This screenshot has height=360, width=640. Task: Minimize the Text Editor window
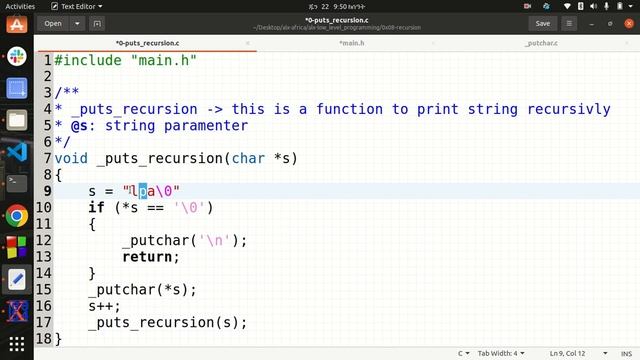coord(591,24)
